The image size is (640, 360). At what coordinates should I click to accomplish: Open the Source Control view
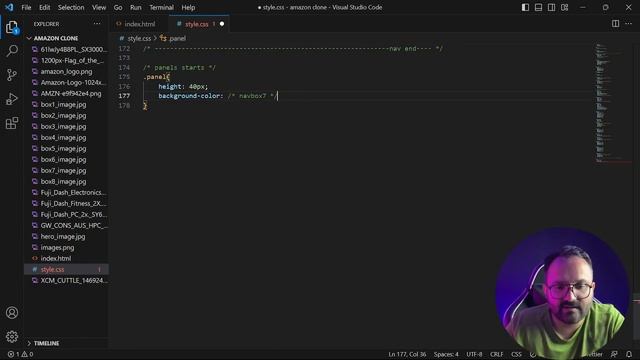(x=12, y=75)
